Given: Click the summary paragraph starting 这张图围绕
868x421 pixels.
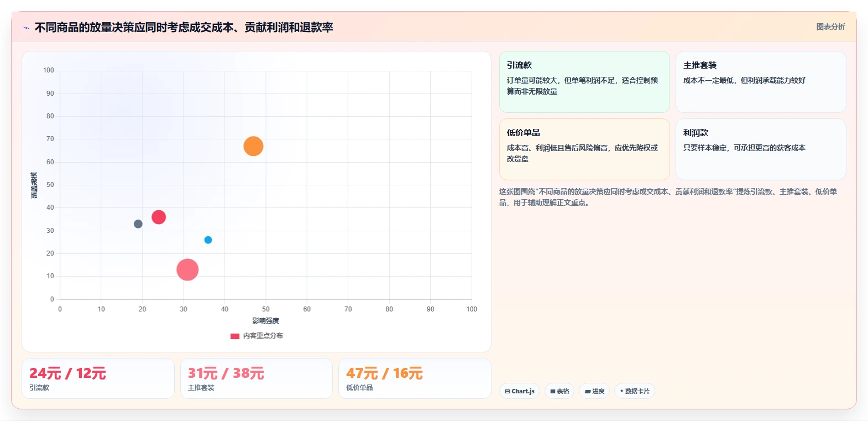Looking at the screenshot, I should pos(669,197).
